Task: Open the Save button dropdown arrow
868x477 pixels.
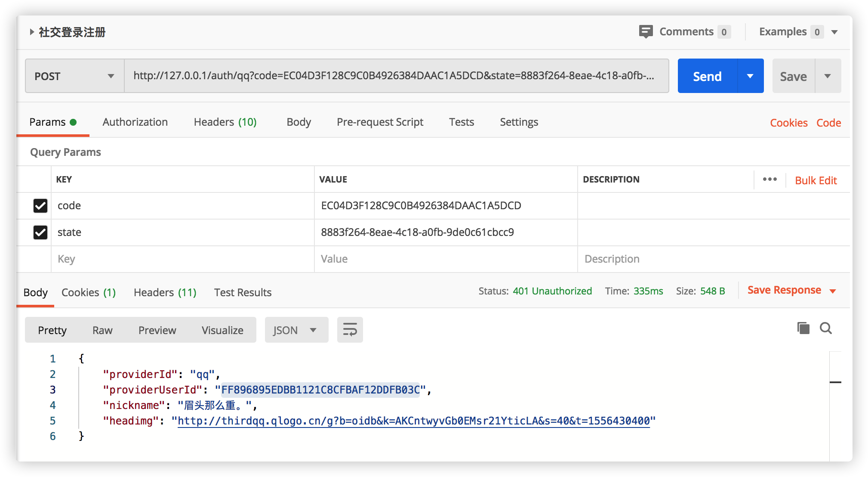Action: (x=828, y=76)
